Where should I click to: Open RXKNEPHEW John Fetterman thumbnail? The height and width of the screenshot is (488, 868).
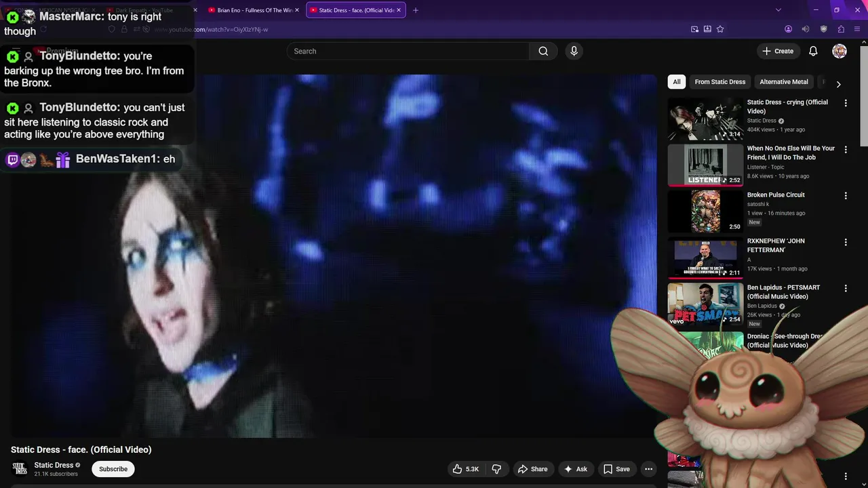(705, 258)
